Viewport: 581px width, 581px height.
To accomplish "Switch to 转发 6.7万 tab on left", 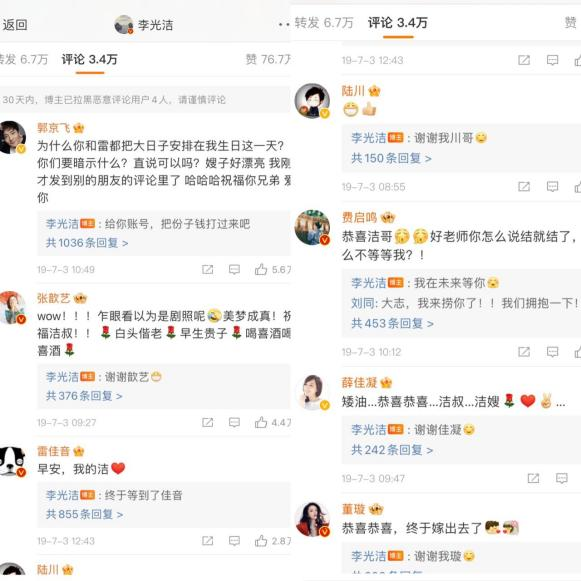I will [x=24, y=59].
